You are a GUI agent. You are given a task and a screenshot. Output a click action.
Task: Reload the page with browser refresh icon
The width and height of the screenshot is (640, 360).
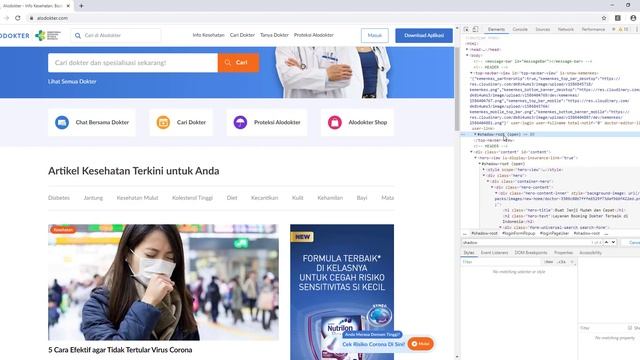click(18, 18)
